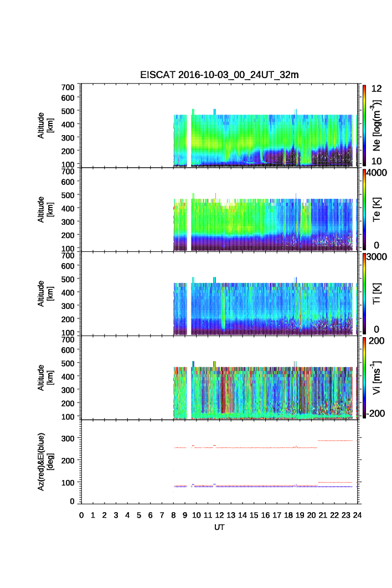This screenshot has width=392, height=588.
Task: Click the 'Ti [K]' color bar label
Action: (x=376, y=293)
